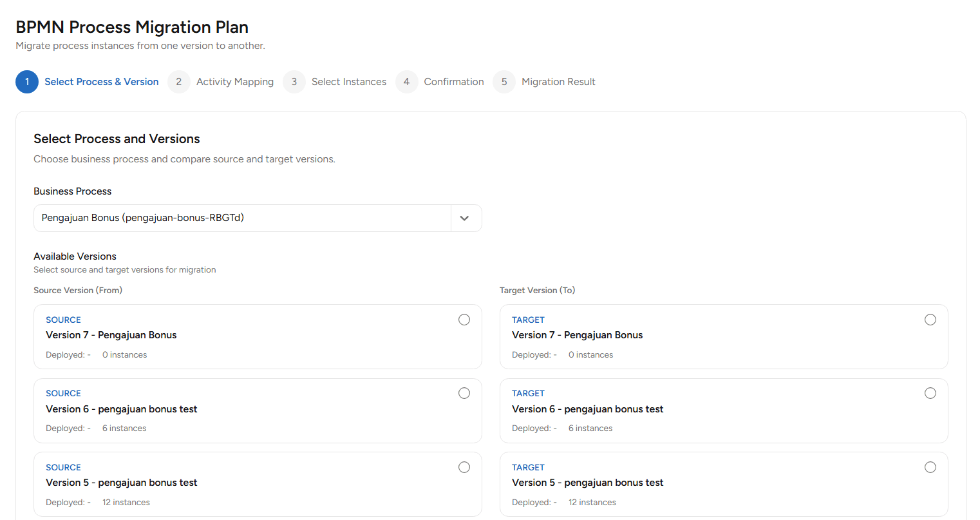Click the step 3 number circle
The image size is (980, 520).
click(294, 82)
